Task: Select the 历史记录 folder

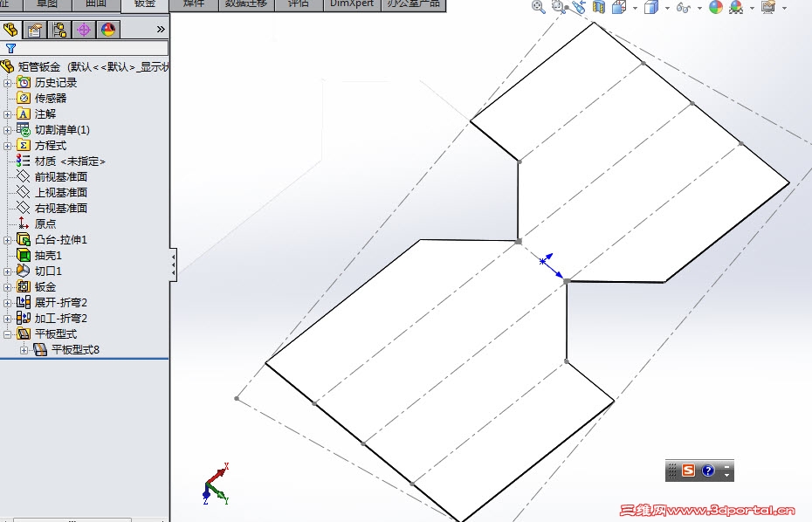Action: [x=55, y=82]
